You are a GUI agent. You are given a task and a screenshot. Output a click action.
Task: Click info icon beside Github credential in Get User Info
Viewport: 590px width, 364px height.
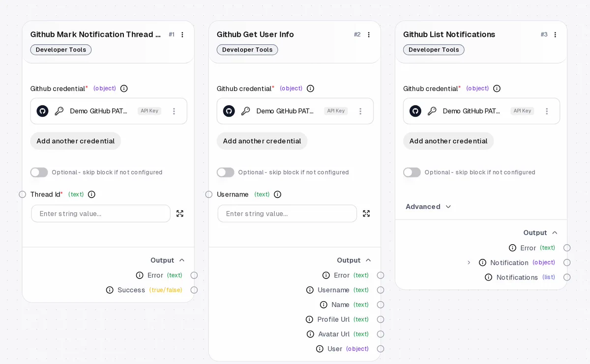pyautogui.click(x=310, y=88)
